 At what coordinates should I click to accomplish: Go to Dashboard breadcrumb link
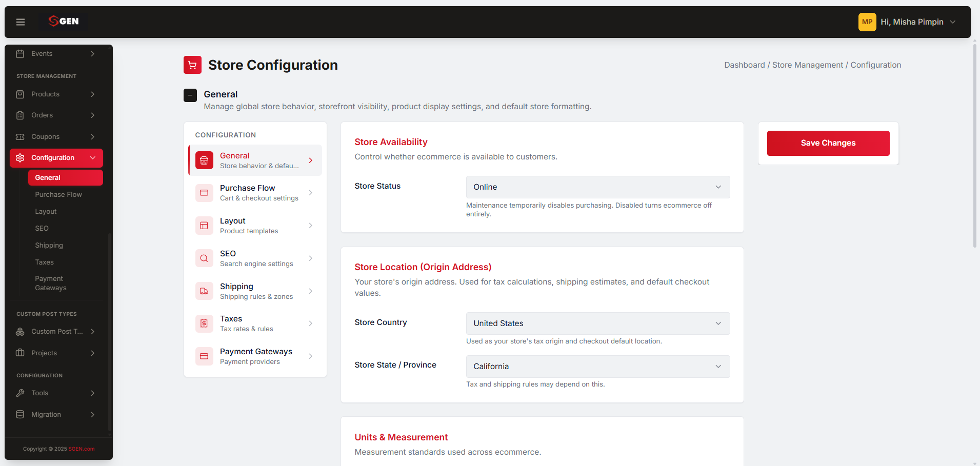coord(745,65)
